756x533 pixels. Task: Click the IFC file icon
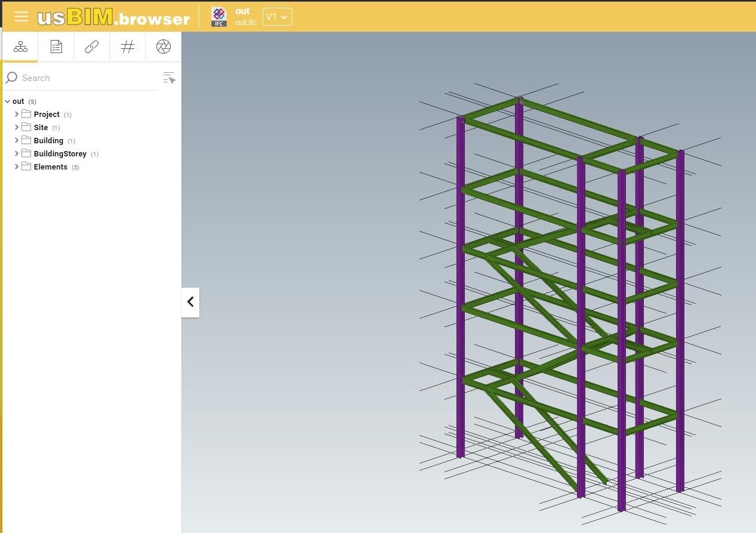219,17
